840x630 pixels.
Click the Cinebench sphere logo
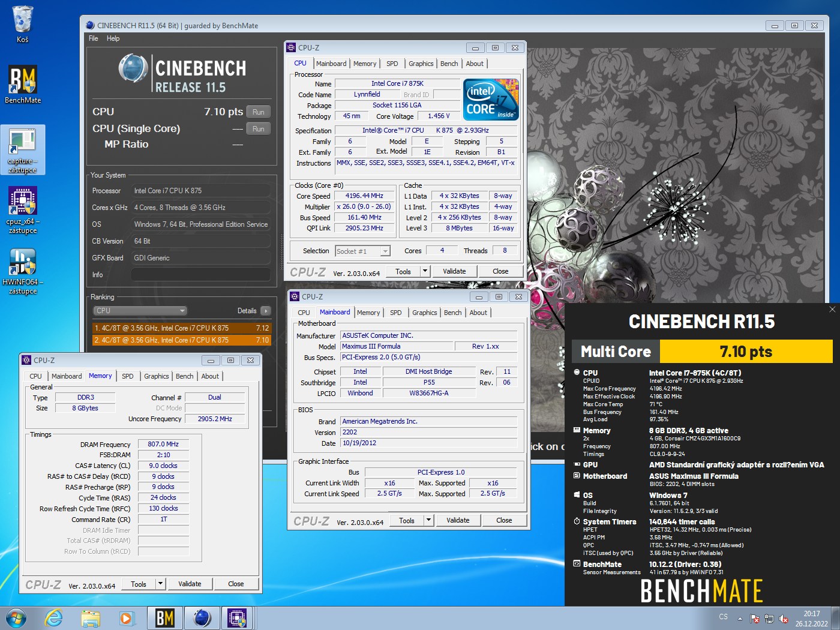(x=133, y=68)
